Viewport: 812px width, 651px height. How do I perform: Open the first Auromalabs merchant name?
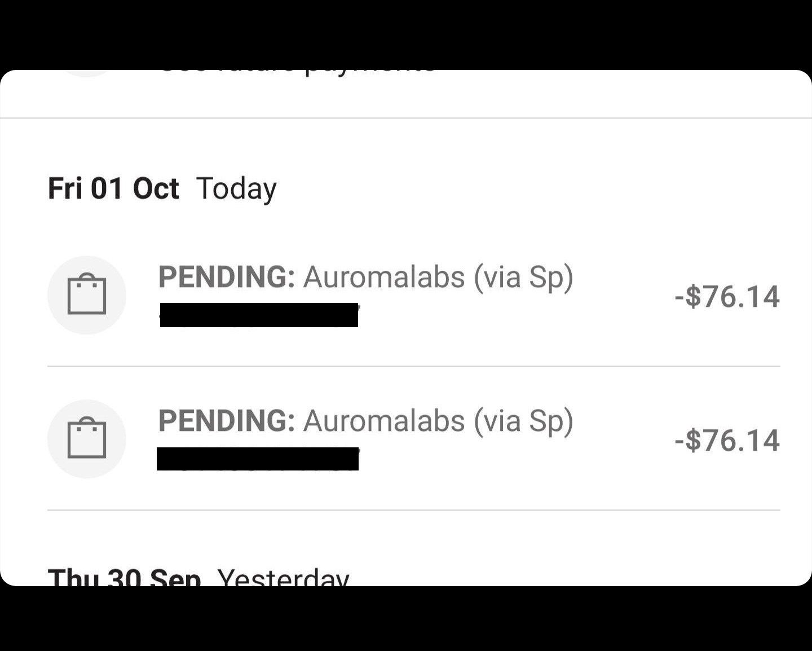(384, 277)
